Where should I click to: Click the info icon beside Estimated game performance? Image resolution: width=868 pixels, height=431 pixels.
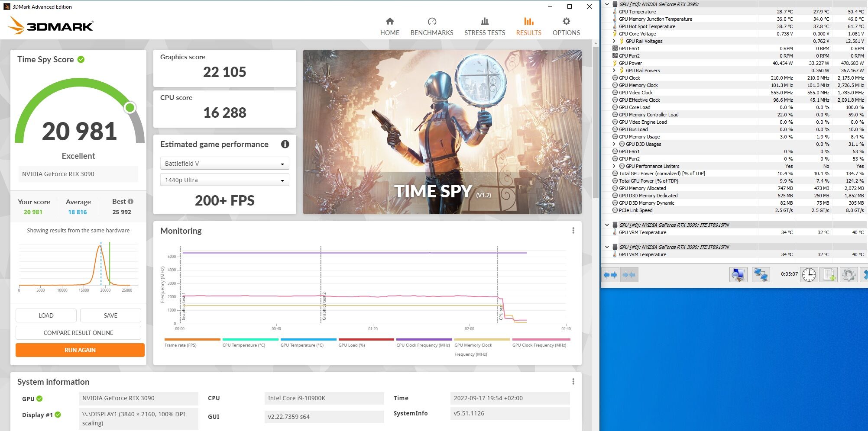click(x=285, y=144)
